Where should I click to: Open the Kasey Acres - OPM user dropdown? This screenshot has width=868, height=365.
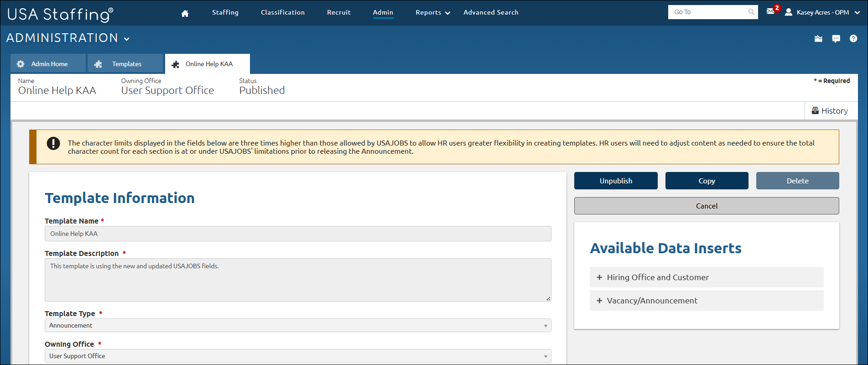(827, 12)
